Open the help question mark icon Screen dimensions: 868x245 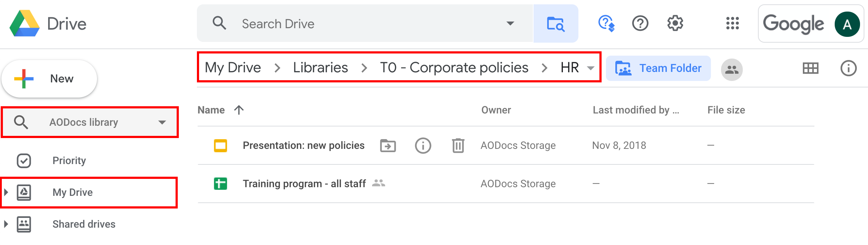click(x=640, y=23)
